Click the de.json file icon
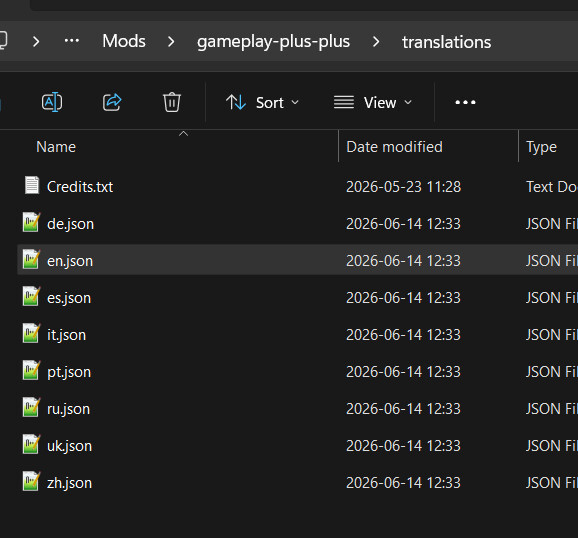 tap(31, 222)
